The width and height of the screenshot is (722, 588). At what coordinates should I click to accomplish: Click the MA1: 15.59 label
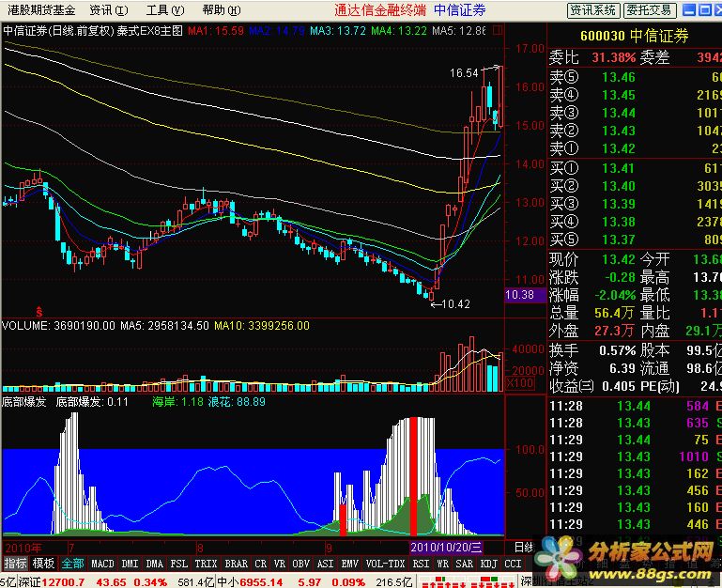point(216,31)
